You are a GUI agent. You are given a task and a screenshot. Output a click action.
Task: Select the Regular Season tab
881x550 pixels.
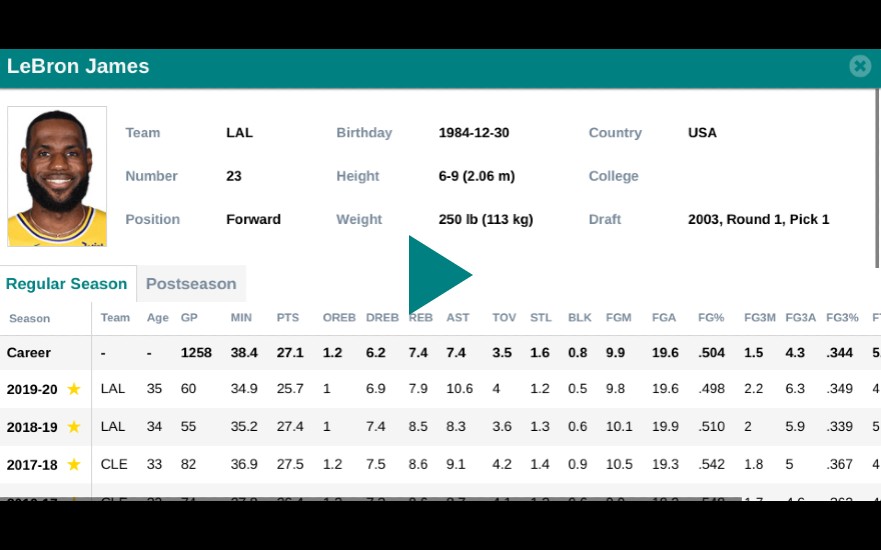(x=67, y=284)
